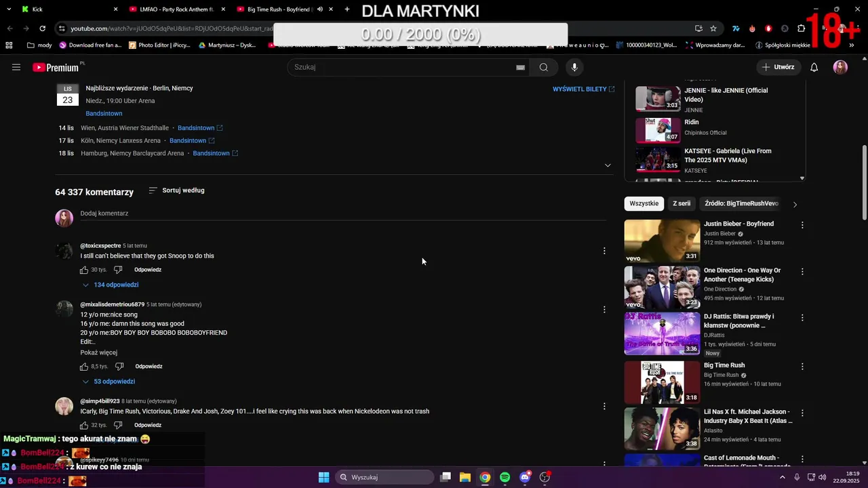Click Windows taskbar Wyszukaj search box
The image size is (868, 488).
(x=384, y=477)
